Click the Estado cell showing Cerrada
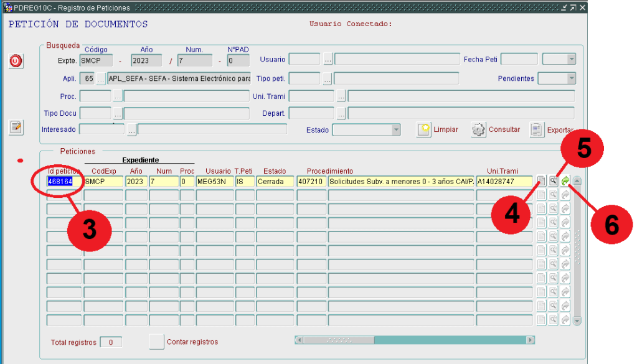The image size is (637, 364). tap(275, 182)
